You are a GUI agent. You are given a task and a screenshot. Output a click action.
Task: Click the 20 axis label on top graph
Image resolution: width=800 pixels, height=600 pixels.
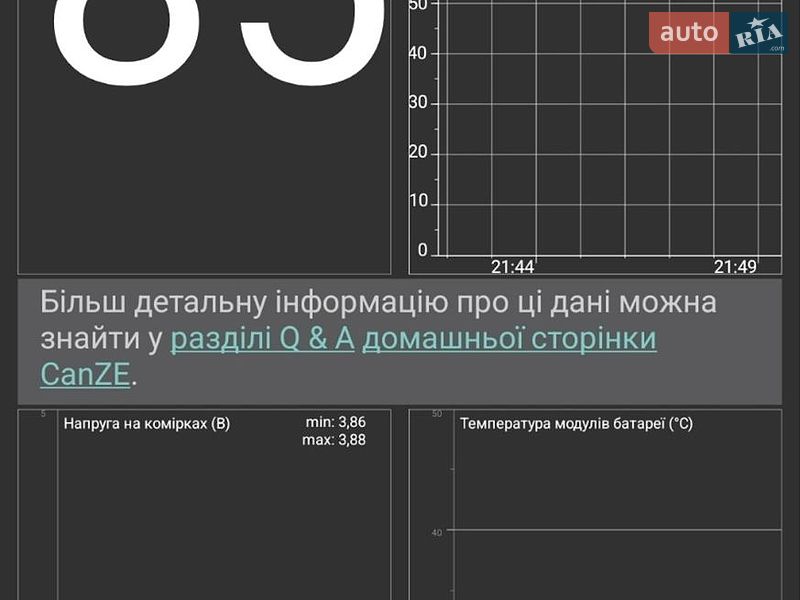[x=418, y=152]
